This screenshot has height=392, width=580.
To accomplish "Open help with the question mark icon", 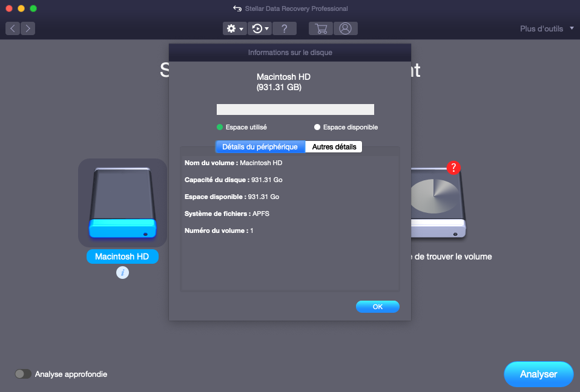I will tap(284, 28).
